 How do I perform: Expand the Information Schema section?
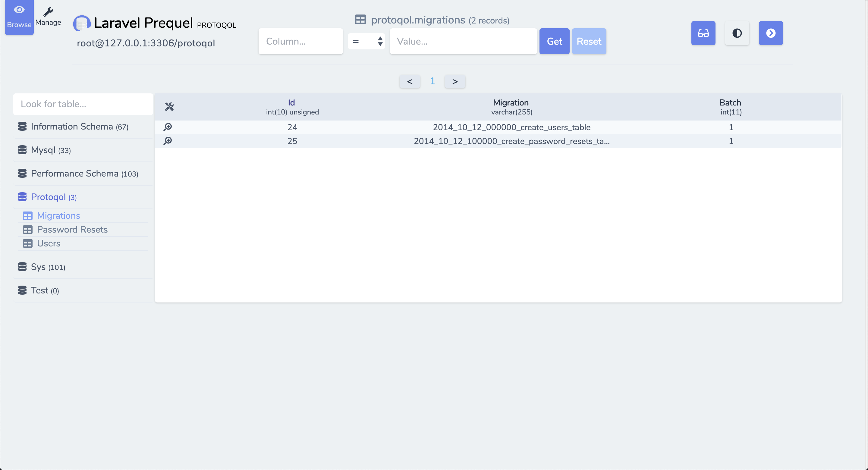(80, 126)
